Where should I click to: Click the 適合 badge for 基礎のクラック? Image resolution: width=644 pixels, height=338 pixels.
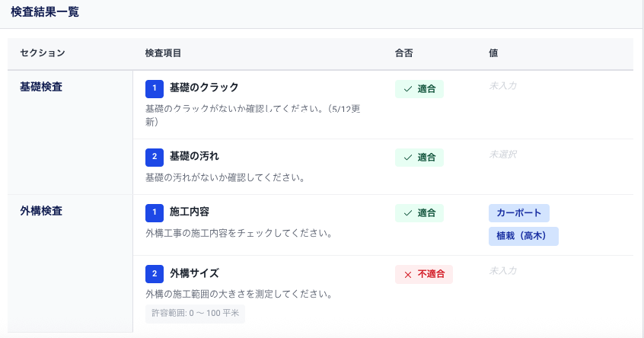pyautogui.click(x=419, y=89)
